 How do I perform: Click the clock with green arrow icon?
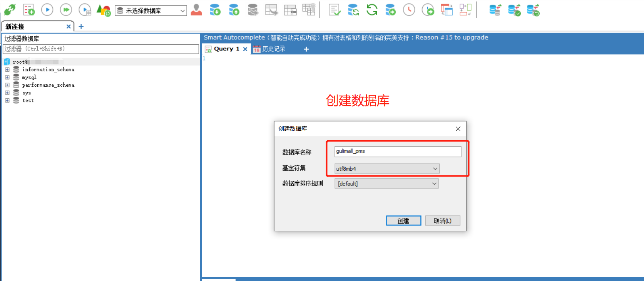(428, 10)
